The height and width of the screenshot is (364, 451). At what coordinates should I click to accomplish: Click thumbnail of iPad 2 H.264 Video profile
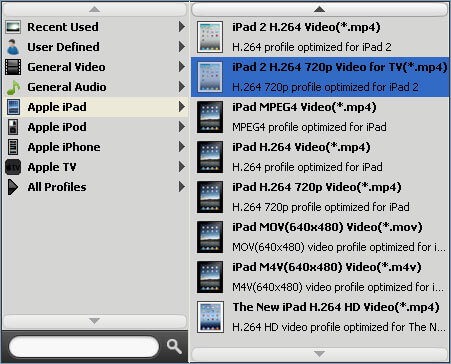(x=210, y=37)
